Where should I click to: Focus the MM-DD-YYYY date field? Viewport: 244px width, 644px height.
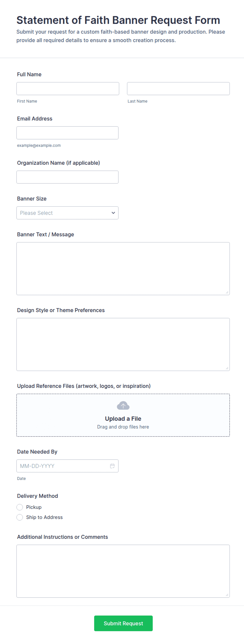[67, 466]
